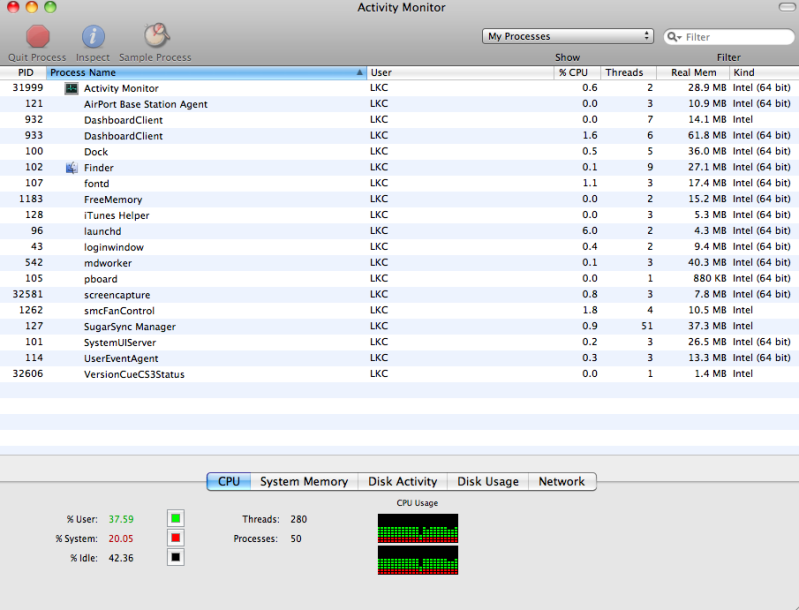Sort by the Real Mem column header
This screenshot has height=610, width=799.
click(x=693, y=72)
